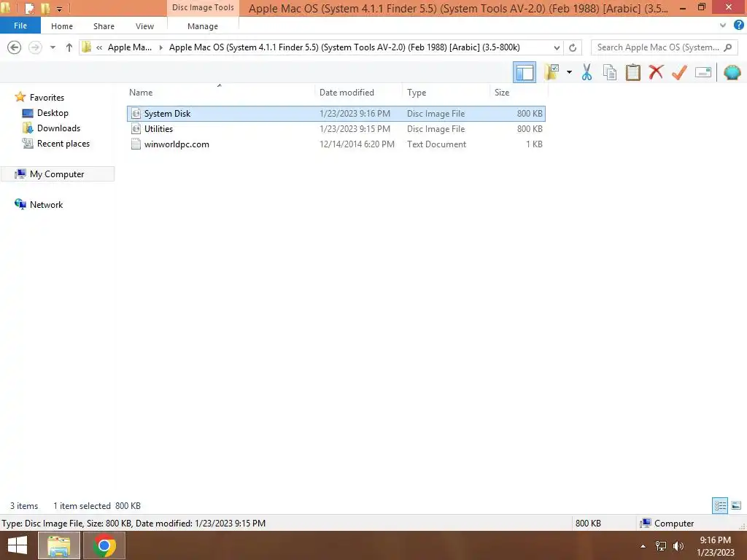Open the folder options dropdown arrow

click(569, 72)
